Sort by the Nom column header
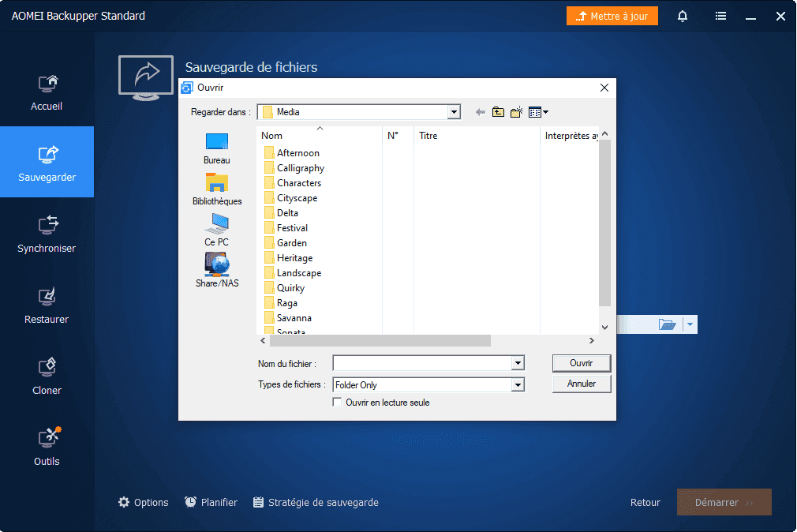This screenshot has width=797, height=532. click(x=320, y=136)
